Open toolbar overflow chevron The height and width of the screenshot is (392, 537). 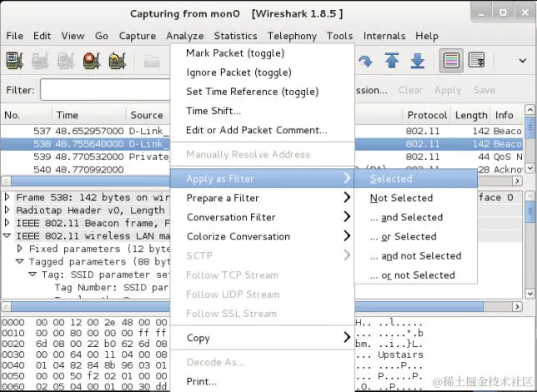[x=523, y=61]
